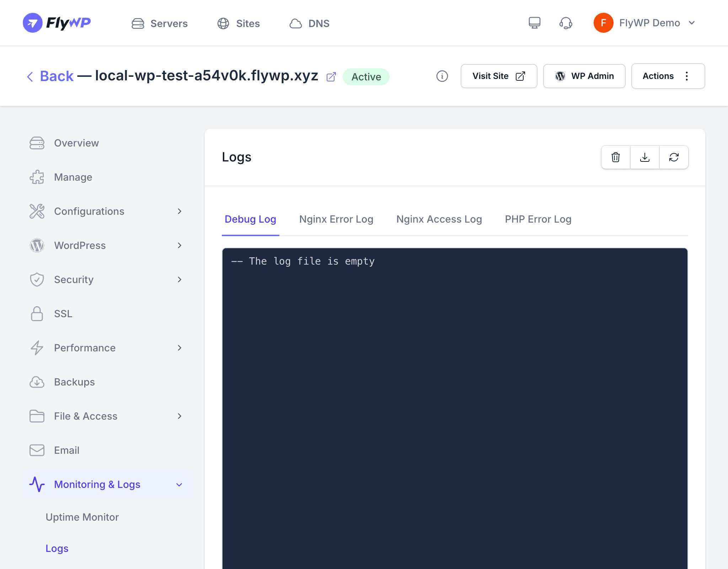This screenshot has height=569, width=728.
Task: Open the external link icon beside the domain
Action: point(331,77)
